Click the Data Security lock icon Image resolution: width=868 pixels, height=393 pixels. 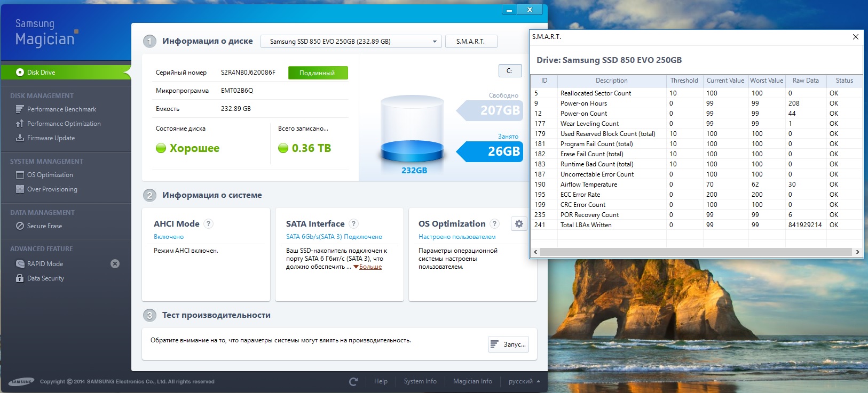(20, 278)
